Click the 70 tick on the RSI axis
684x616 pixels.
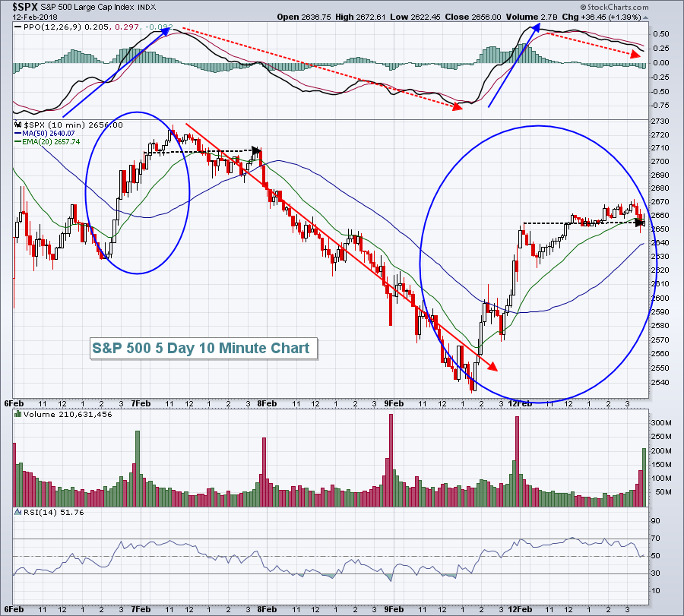click(656, 539)
